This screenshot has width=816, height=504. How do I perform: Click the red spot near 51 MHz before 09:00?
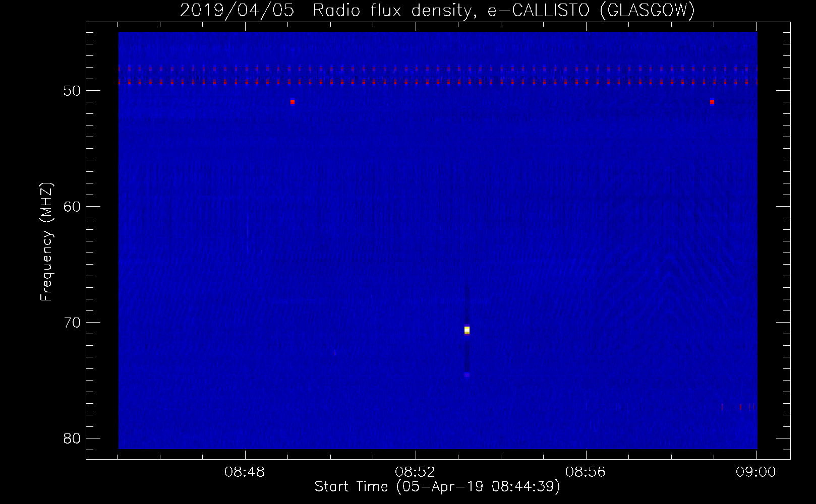point(712,102)
